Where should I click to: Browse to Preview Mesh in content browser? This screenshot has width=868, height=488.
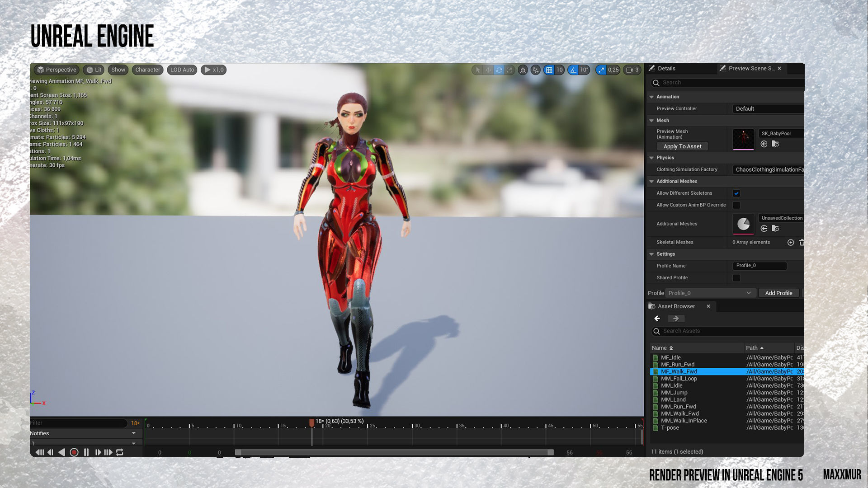tap(775, 144)
